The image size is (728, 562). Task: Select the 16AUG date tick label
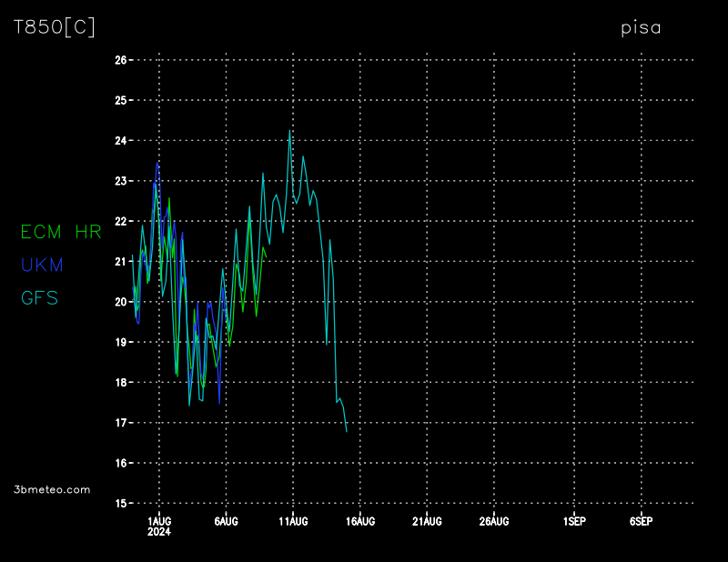359,521
